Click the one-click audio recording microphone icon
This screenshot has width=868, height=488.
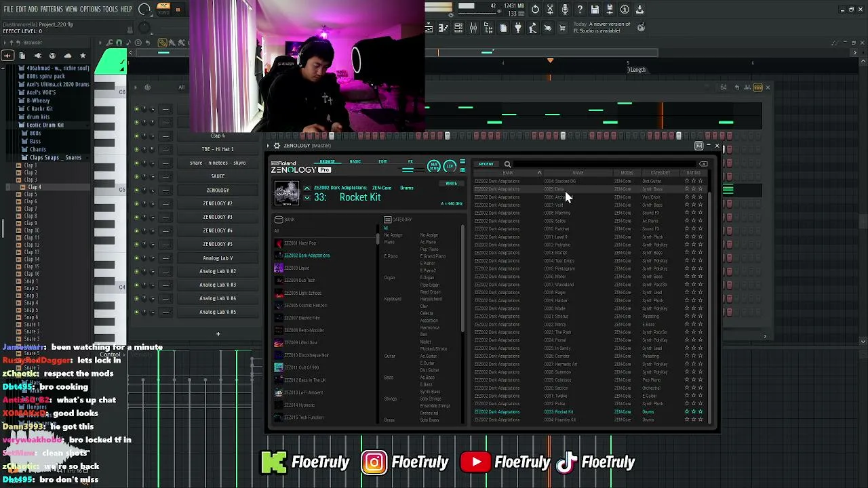[565, 9]
